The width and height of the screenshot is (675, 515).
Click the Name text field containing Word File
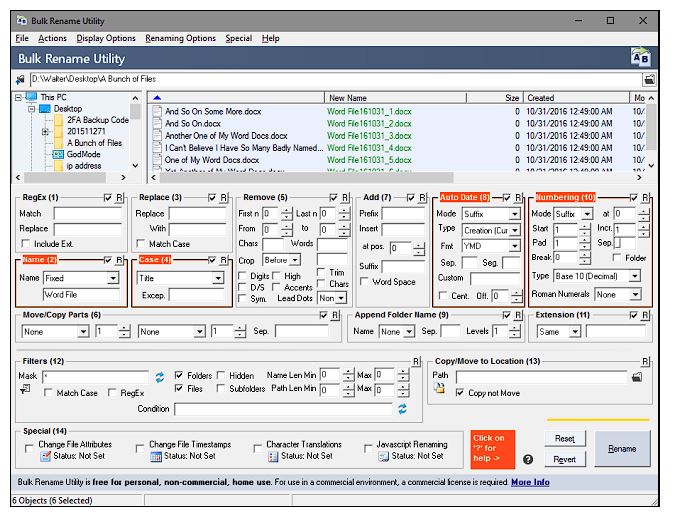(81, 295)
